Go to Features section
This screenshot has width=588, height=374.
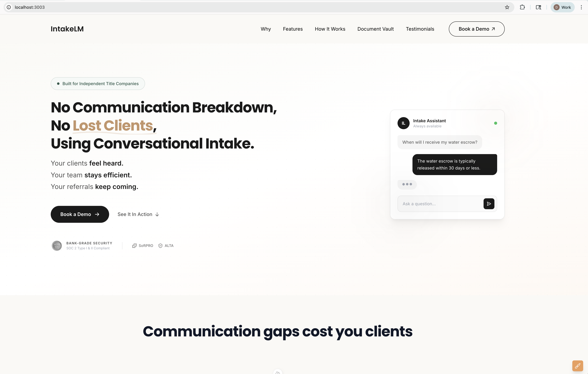point(293,29)
